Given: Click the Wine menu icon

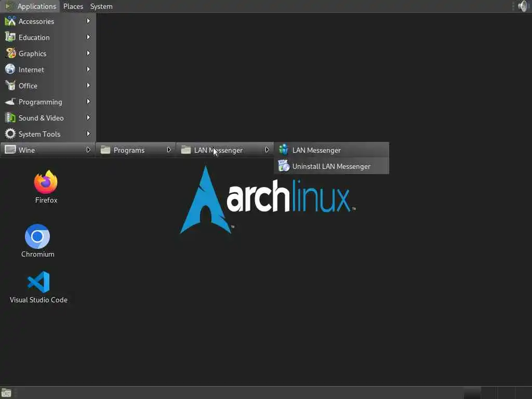Looking at the screenshot, I should (x=10, y=150).
